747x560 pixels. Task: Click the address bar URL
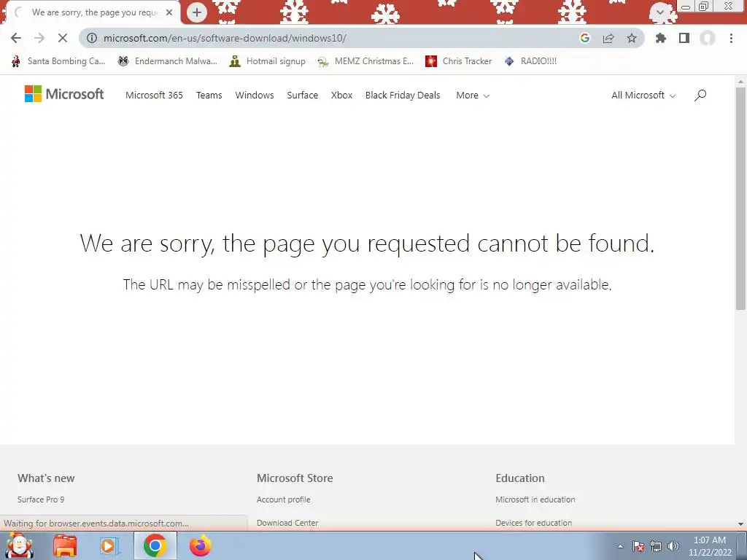point(225,38)
